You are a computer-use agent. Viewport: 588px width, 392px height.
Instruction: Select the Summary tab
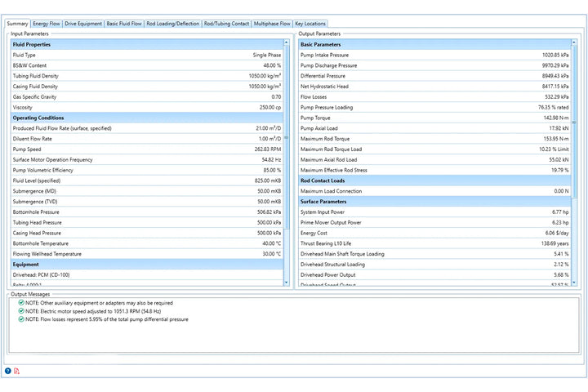coord(17,24)
